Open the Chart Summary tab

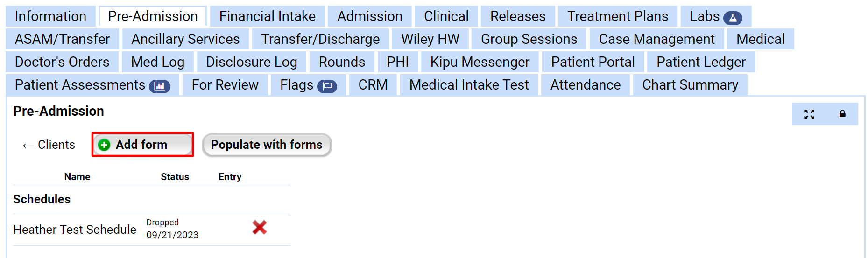[690, 85]
